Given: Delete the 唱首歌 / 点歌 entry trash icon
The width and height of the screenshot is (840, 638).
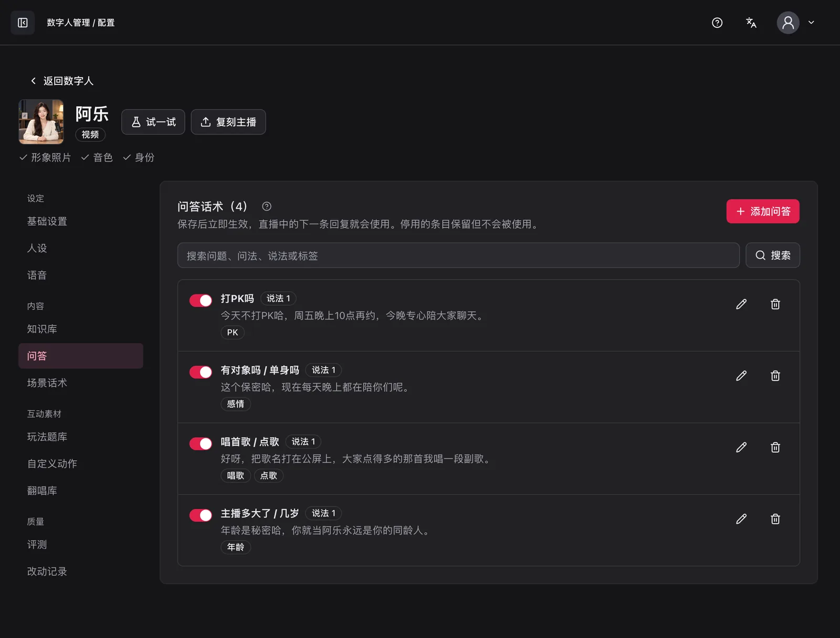Looking at the screenshot, I should click(x=775, y=448).
